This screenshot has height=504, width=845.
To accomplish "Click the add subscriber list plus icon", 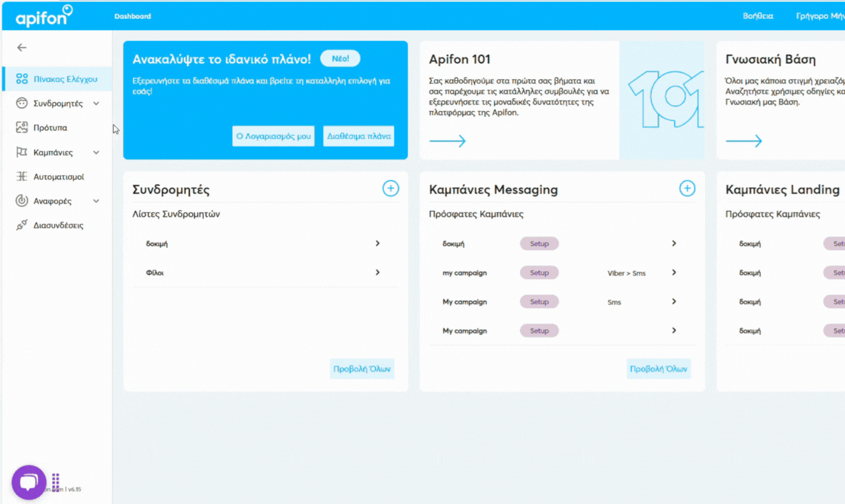I will point(391,188).
